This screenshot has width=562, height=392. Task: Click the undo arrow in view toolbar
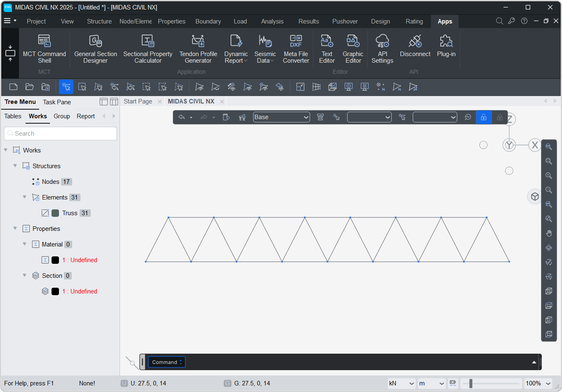(x=181, y=117)
